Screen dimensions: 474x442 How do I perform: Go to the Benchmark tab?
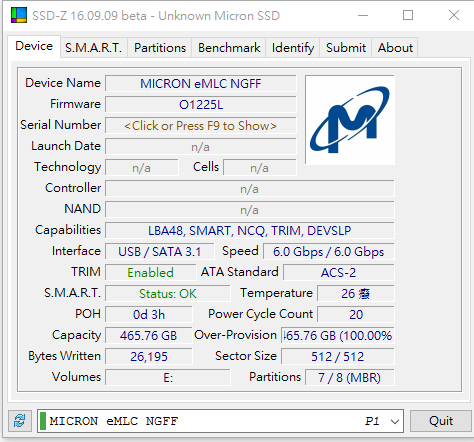coord(229,48)
